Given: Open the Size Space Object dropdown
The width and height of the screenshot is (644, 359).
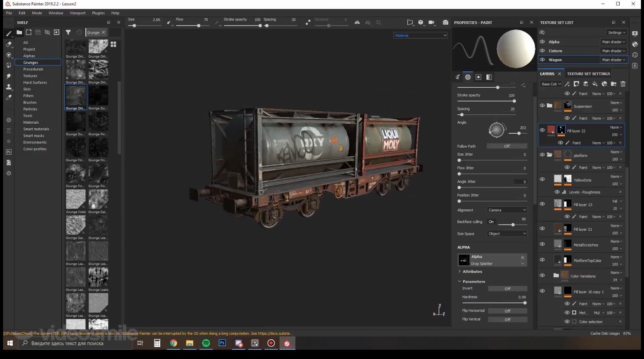Looking at the screenshot, I should (x=507, y=234).
